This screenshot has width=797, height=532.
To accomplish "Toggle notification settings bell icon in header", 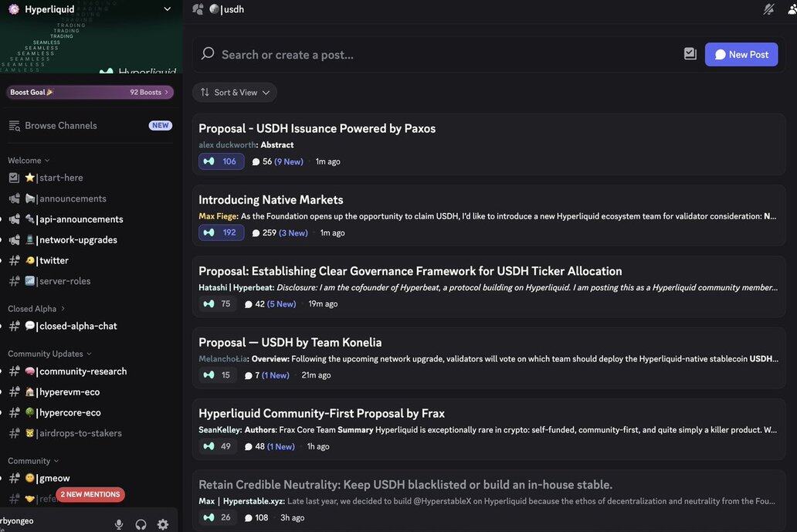I will 768,9.
